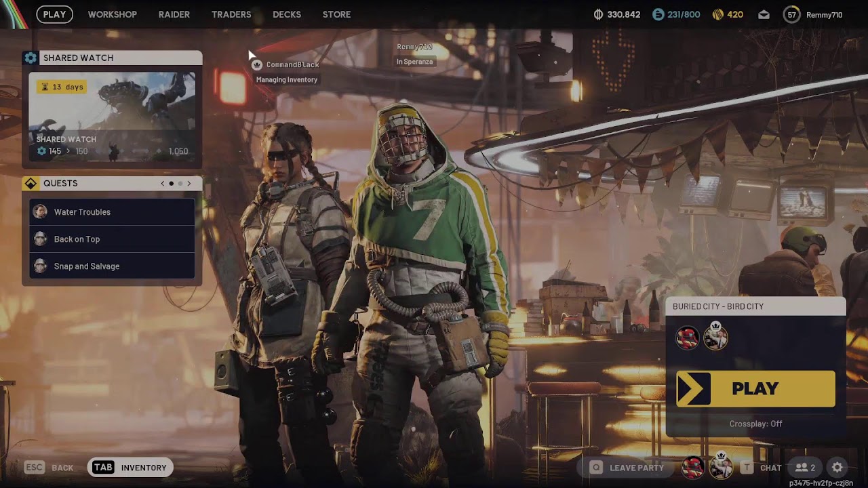Click the Leave Party button

point(628,468)
